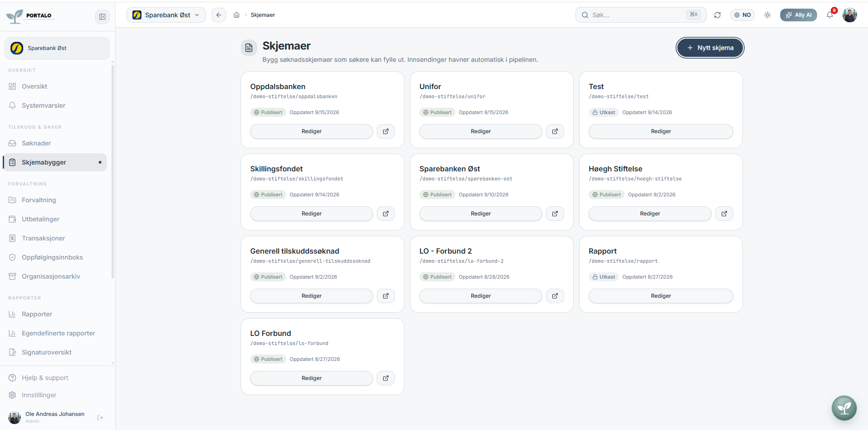
Task: Open the Ally AI assistant
Action: [x=798, y=15]
